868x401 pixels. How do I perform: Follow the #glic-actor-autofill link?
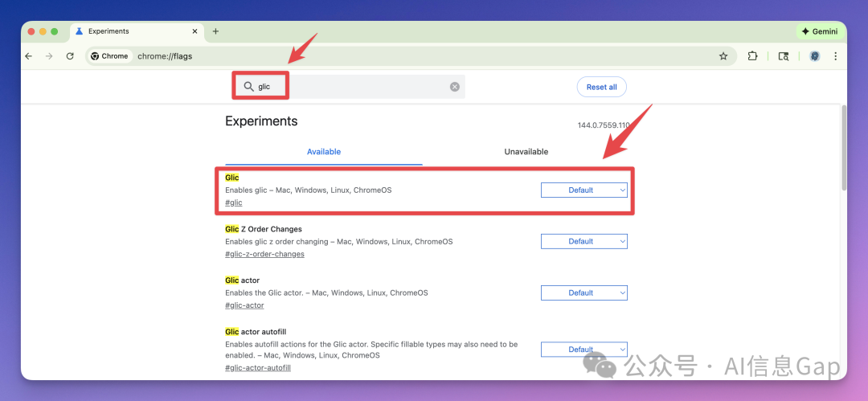[x=258, y=368]
